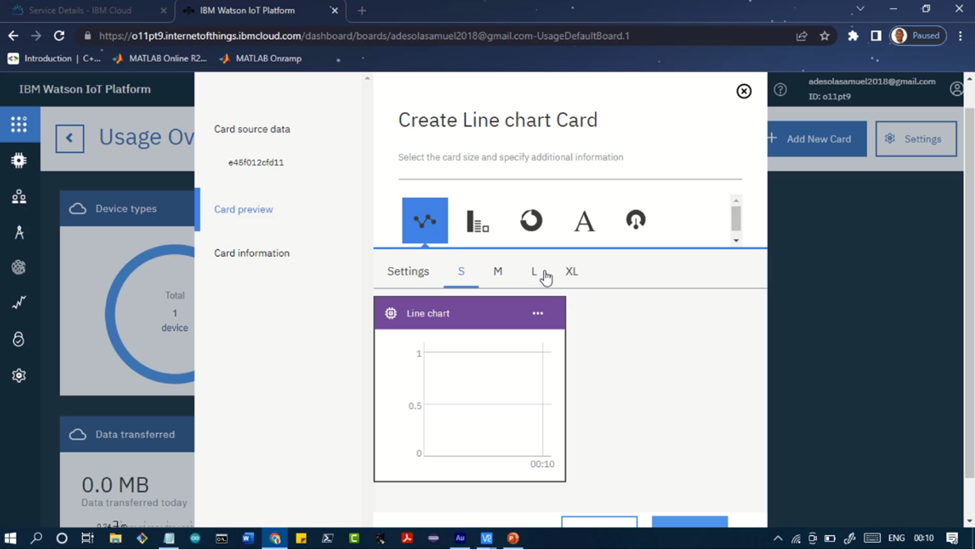975x550 pixels.
Task: Open Members sidebar icon
Action: 19,196
